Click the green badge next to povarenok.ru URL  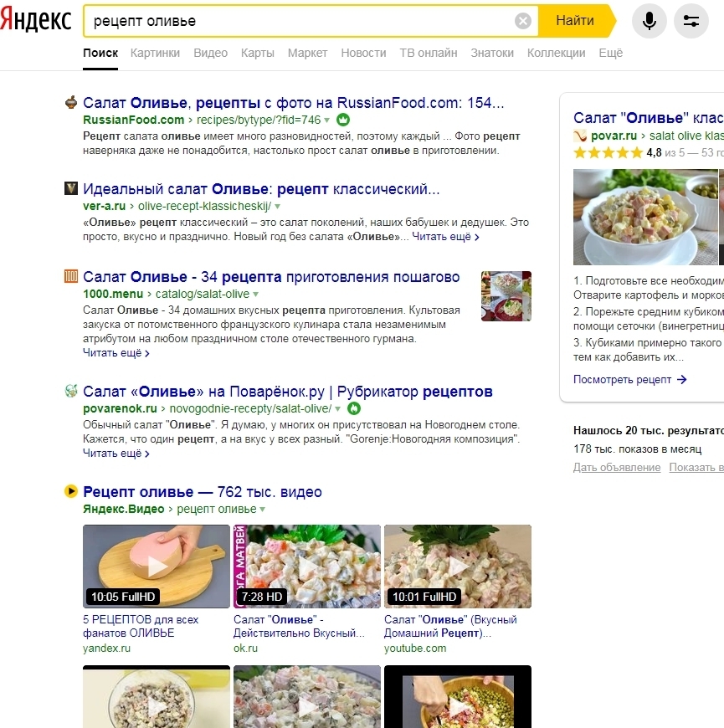coord(354,408)
